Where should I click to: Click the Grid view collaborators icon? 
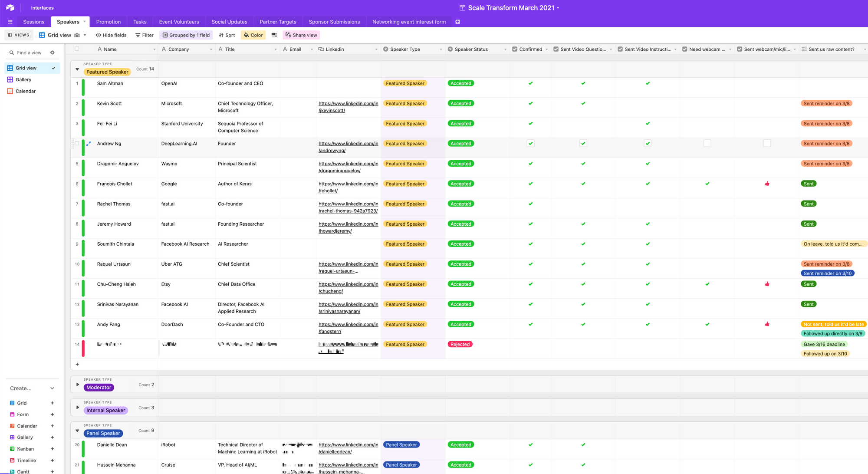click(x=77, y=35)
